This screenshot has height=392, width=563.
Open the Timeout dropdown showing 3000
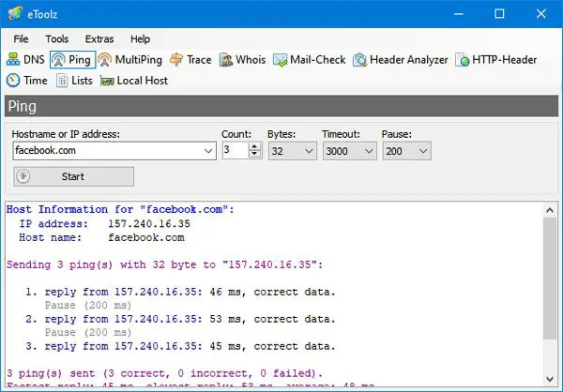(349, 151)
